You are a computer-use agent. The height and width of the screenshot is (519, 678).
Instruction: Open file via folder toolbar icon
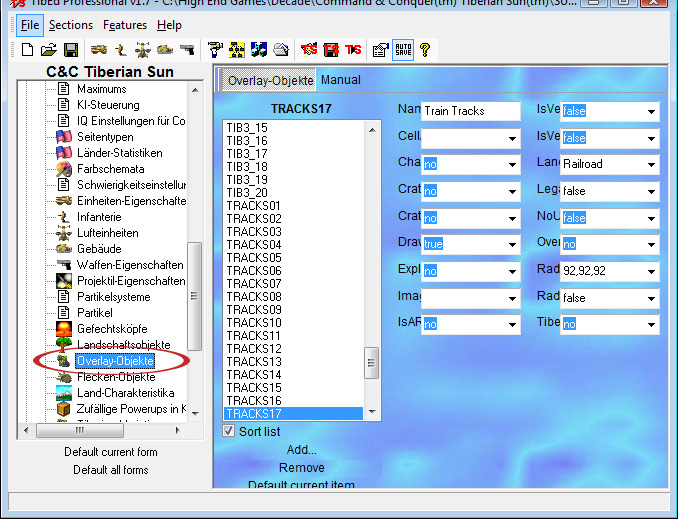coord(49,50)
